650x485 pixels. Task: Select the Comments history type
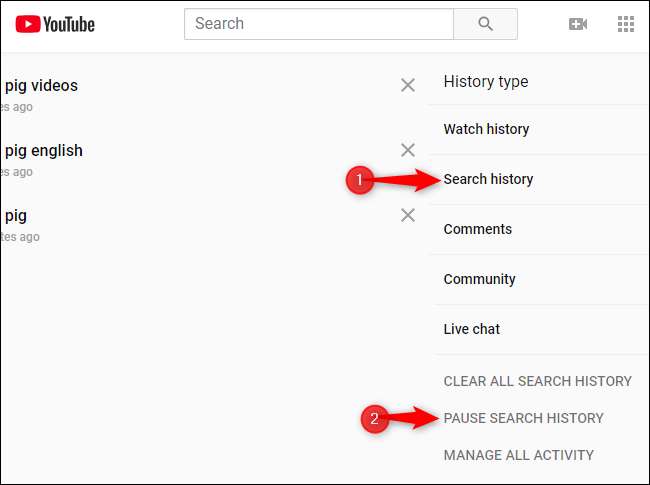[x=478, y=229]
